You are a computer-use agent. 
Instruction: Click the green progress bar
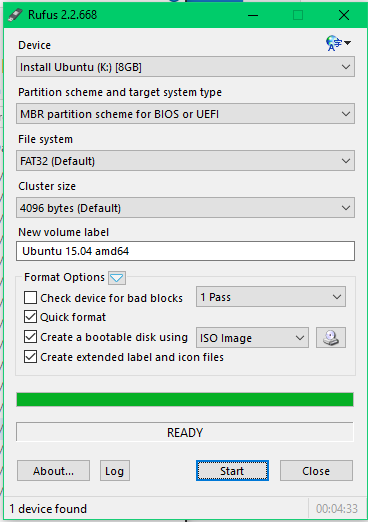pos(185,400)
